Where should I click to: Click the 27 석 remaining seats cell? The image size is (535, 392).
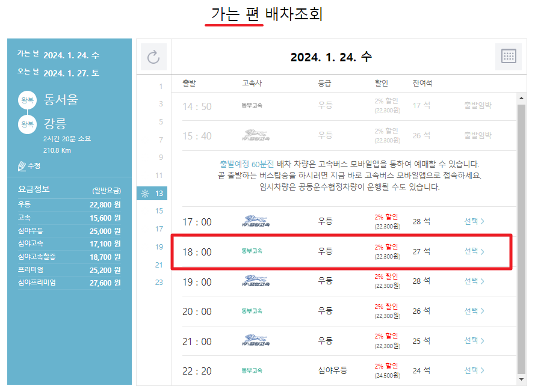pyautogui.click(x=421, y=251)
